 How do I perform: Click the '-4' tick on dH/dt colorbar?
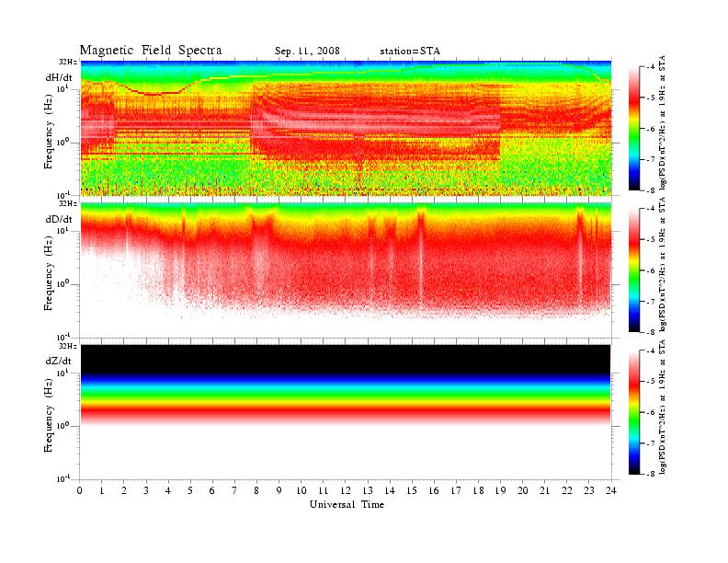pos(651,67)
